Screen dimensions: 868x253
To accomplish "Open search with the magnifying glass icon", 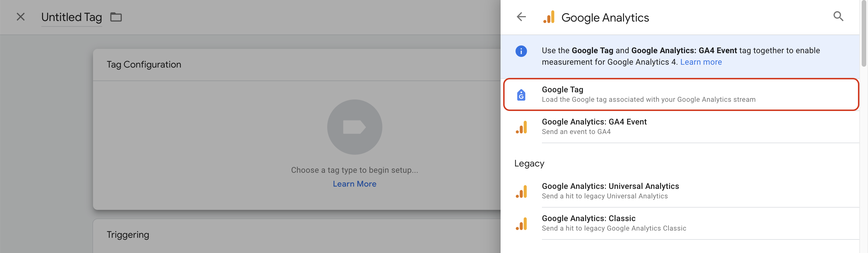I will point(838,16).
